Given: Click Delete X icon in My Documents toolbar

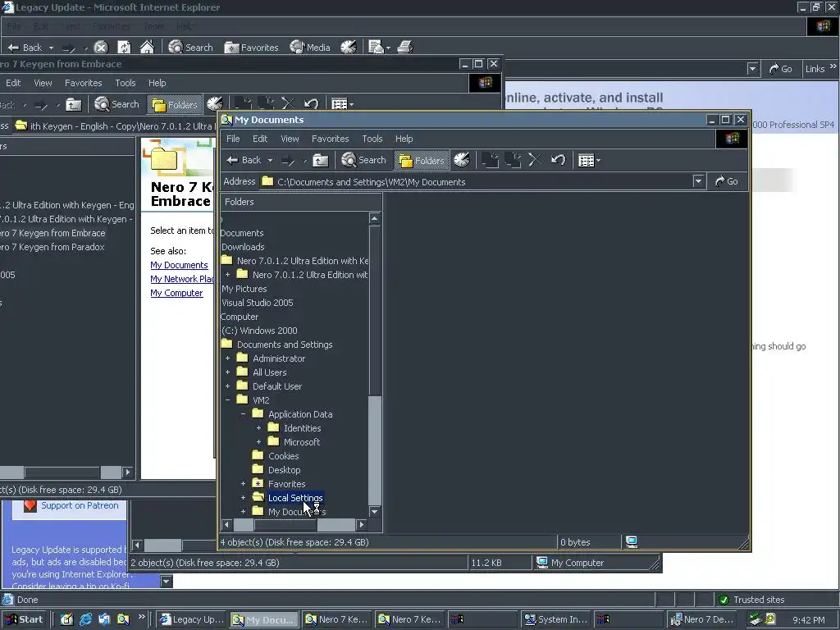Looking at the screenshot, I should pyautogui.click(x=534, y=160).
